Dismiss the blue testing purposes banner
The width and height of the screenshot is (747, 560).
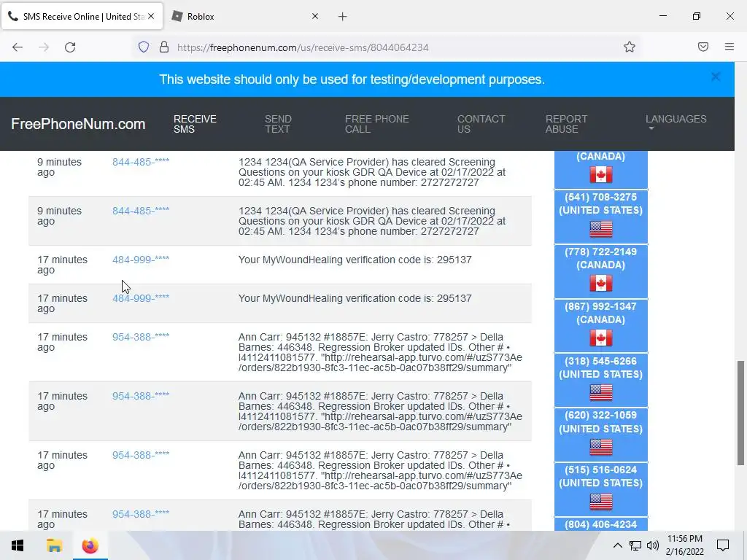[x=715, y=77]
